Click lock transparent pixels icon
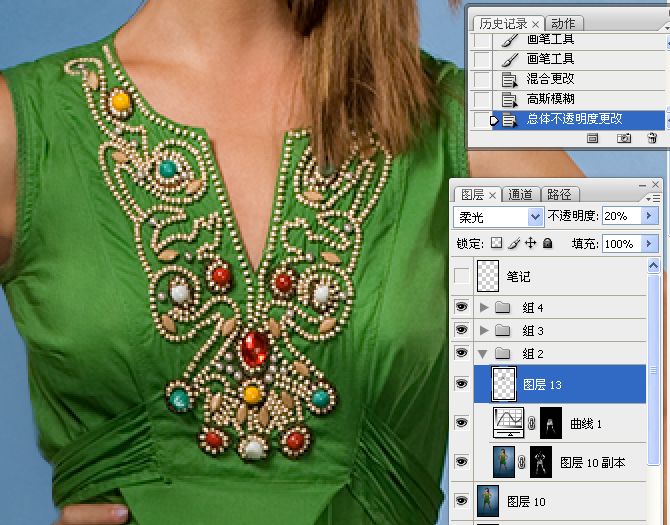 (x=497, y=243)
